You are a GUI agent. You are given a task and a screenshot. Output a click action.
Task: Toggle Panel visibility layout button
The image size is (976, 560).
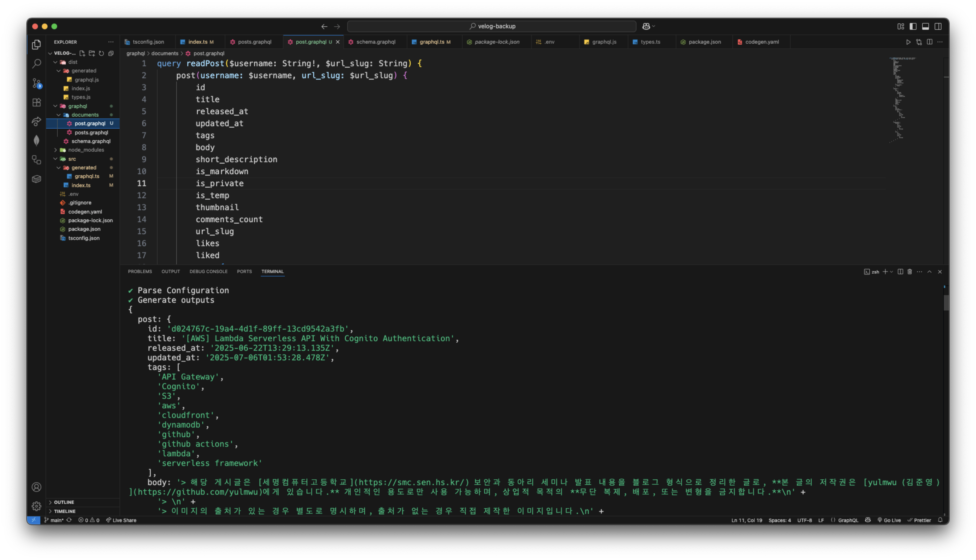pos(926,26)
